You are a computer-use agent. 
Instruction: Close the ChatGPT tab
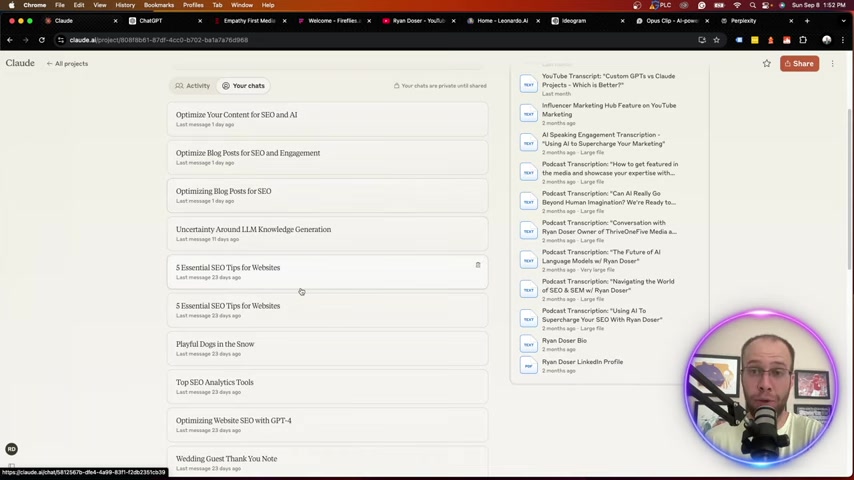[x=200, y=21]
